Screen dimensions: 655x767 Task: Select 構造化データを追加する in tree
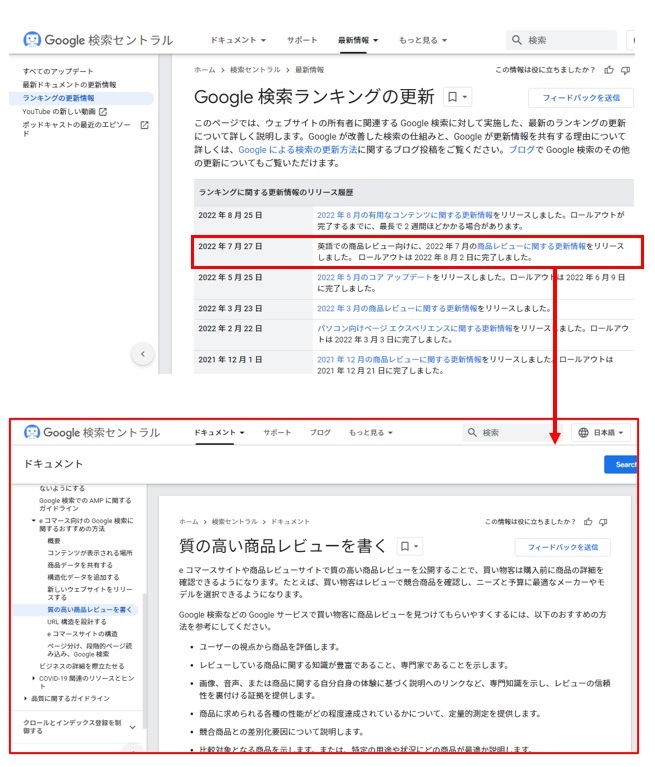[83, 577]
